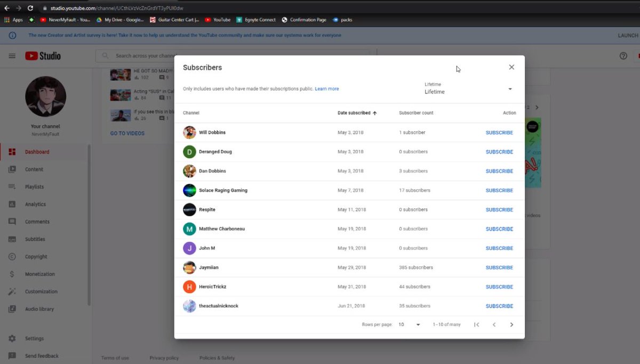Click the Send feedback icon

tap(12, 356)
